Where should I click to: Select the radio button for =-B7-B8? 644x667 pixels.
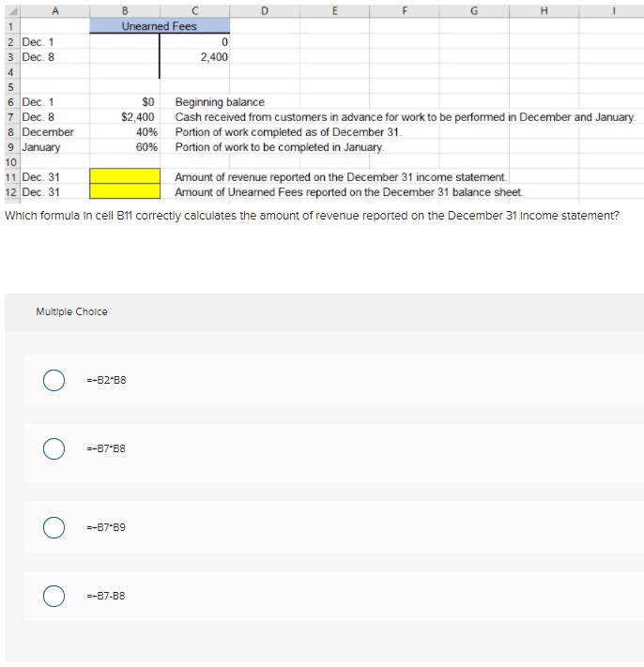[x=54, y=596]
